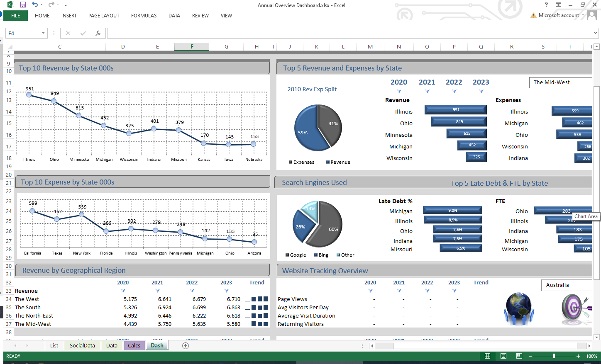601x364 pixels.
Task: Click the Save icon in quick access toolbar
Action: click(23, 5)
